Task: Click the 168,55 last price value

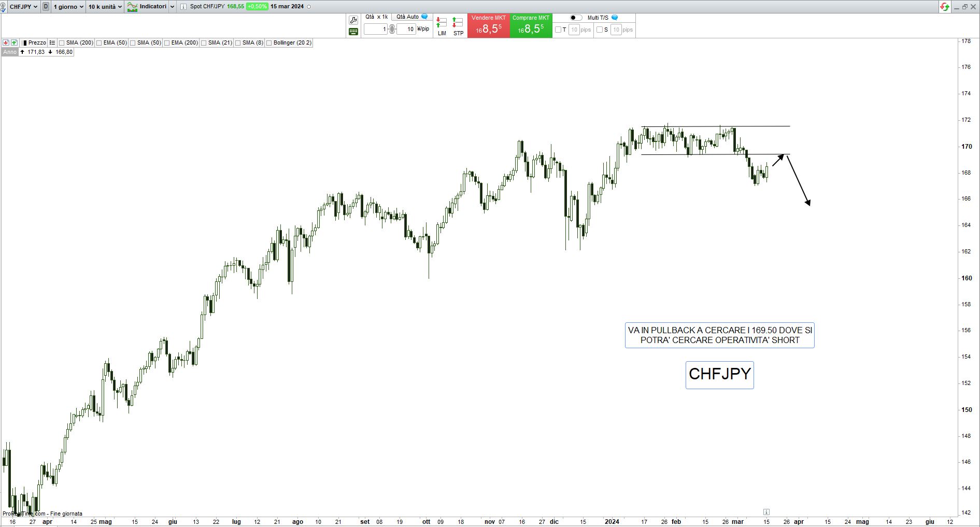Action: [235, 7]
